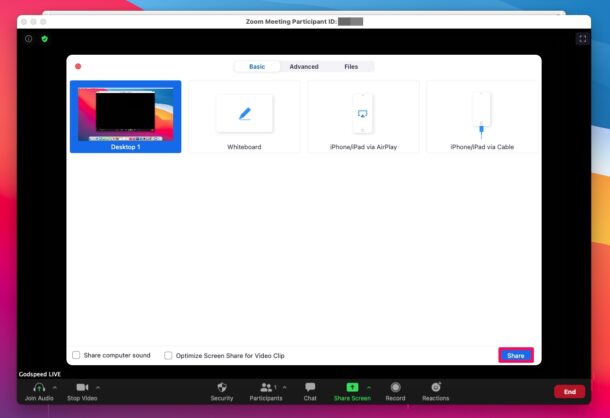Viewport: 610px width, 418px height.
Task: Click the Godspeed LIVE name label
Action: tap(40, 374)
